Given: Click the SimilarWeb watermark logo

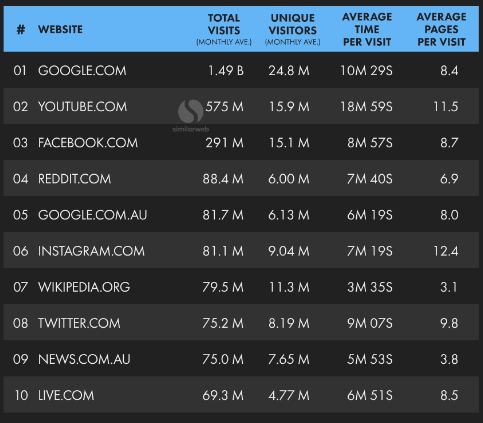Looking at the screenshot, I should (191, 115).
